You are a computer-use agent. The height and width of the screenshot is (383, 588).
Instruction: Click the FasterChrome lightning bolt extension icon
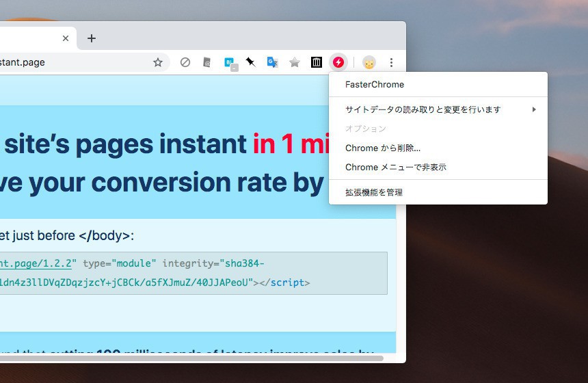338,62
